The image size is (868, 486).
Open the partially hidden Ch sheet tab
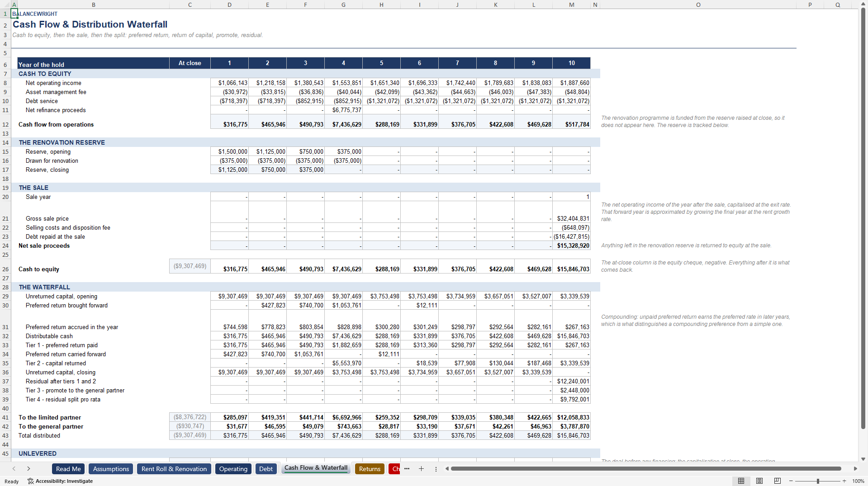[x=394, y=469]
